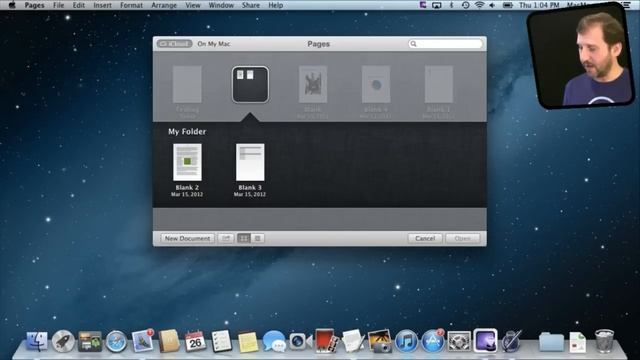640x360 pixels.
Task: Select the Blank 2 document thumbnail
Action: tap(187, 162)
